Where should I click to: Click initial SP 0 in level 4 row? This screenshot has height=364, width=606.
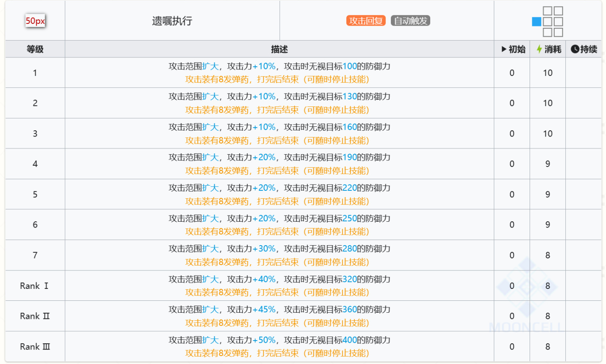click(x=512, y=164)
